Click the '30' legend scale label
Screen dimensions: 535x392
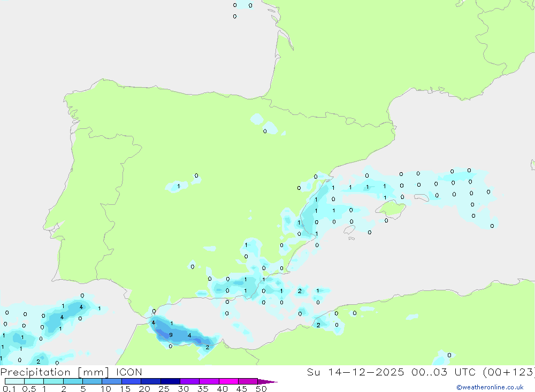184,389
